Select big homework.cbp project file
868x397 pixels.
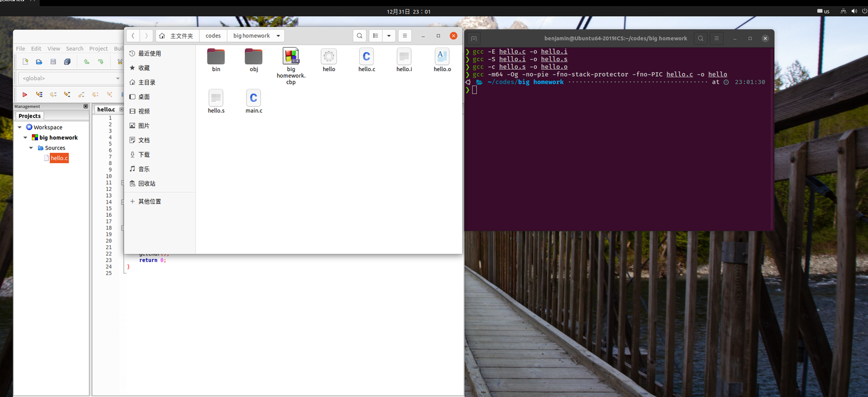pos(291,66)
